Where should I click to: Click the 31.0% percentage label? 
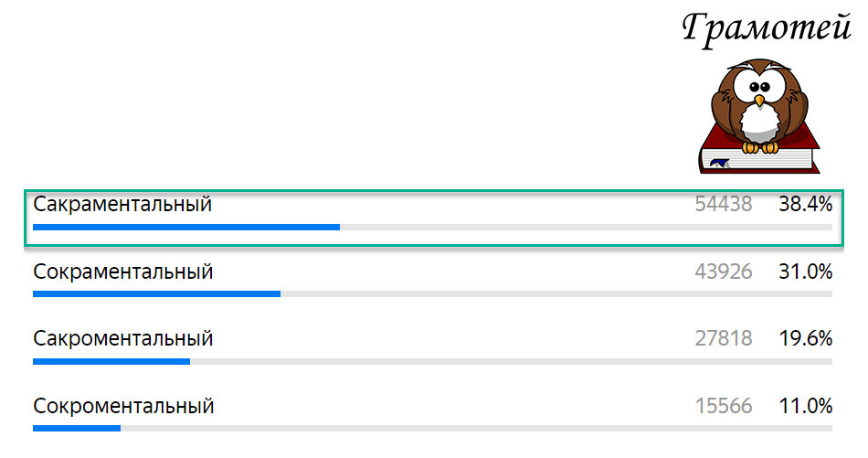[806, 272]
